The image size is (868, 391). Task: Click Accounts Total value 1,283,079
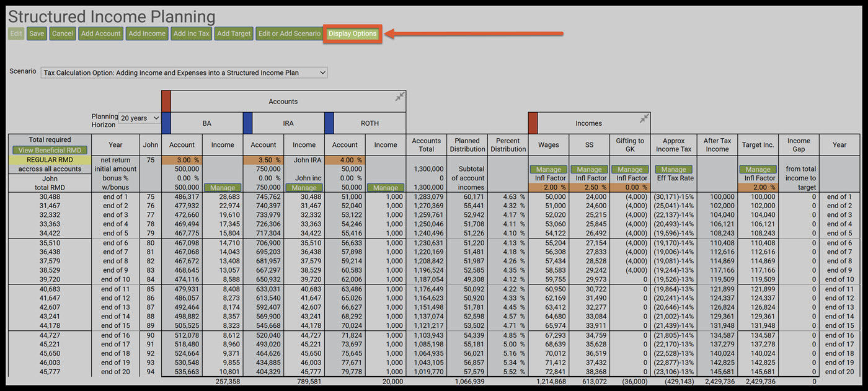click(x=428, y=196)
